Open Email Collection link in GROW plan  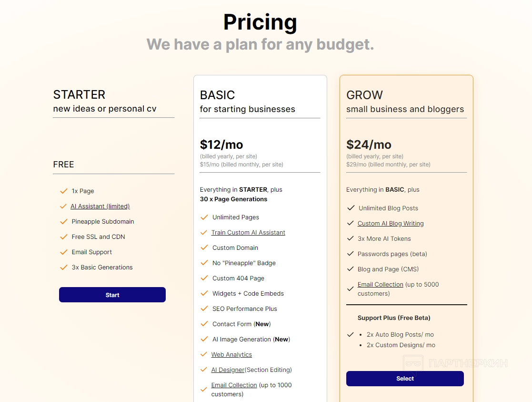click(380, 285)
